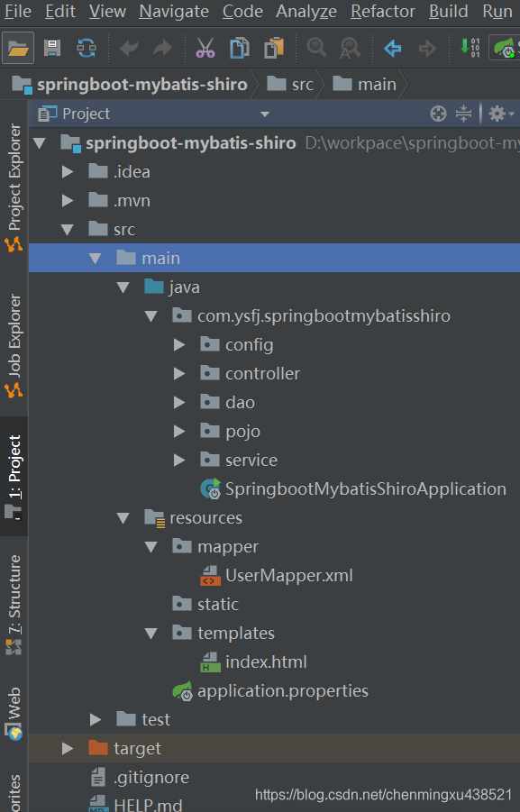Click the Build project binary icon
Image resolution: width=520 pixels, height=812 pixels.
click(x=470, y=48)
